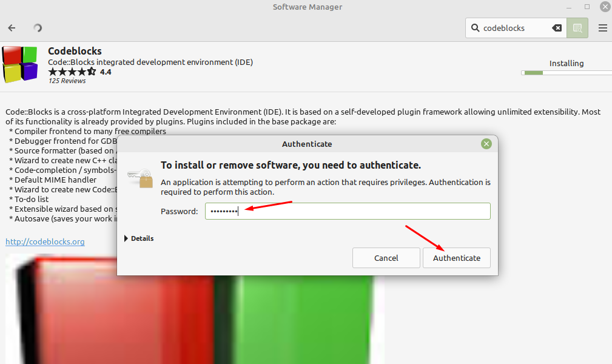
Task: Click the loading spinner icon
Action: tap(38, 28)
